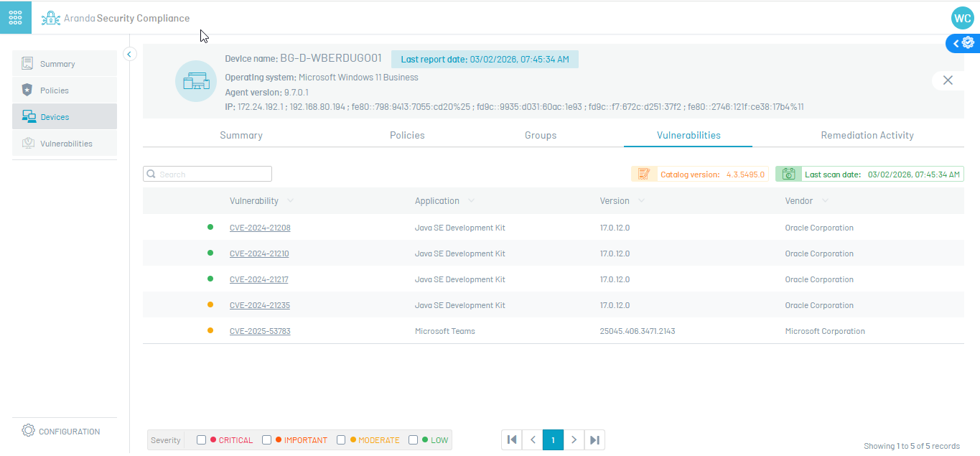The height and width of the screenshot is (456, 980).
Task: Open the Vulnerability column filter dropdown
Action: (290, 201)
